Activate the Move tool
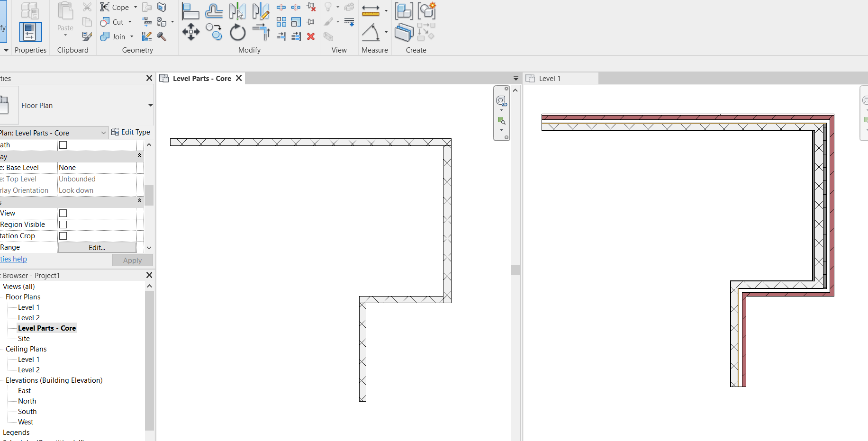The image size is (868, 441). pyautogui.click(x=191, y=32)
